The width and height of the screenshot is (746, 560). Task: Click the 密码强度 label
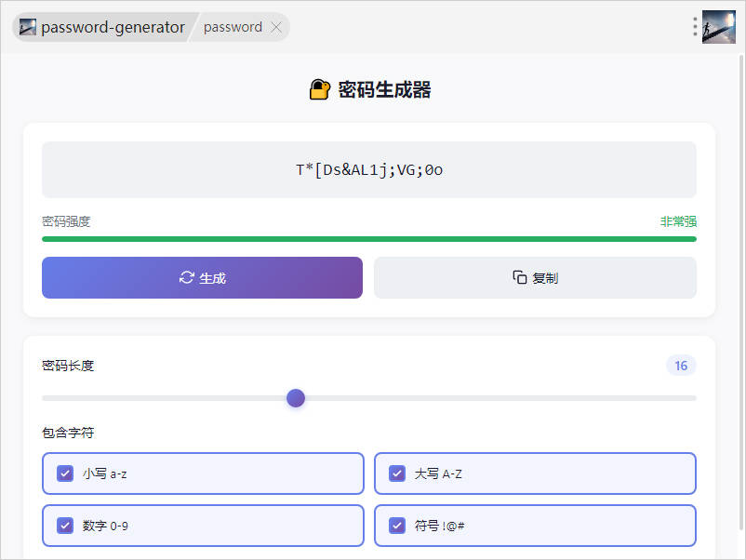tap(66, 221)
